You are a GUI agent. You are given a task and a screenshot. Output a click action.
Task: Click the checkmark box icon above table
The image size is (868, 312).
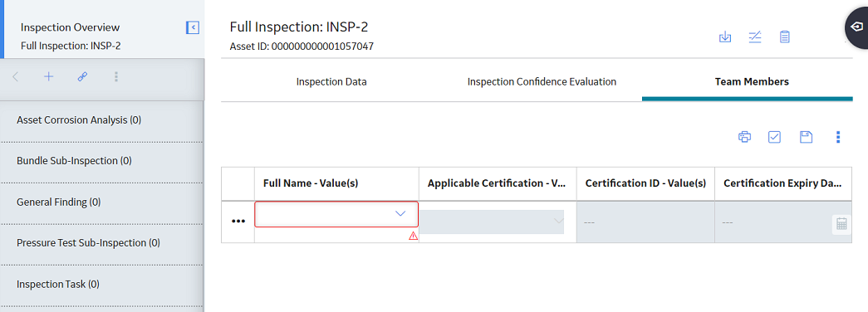pos(774,137)
